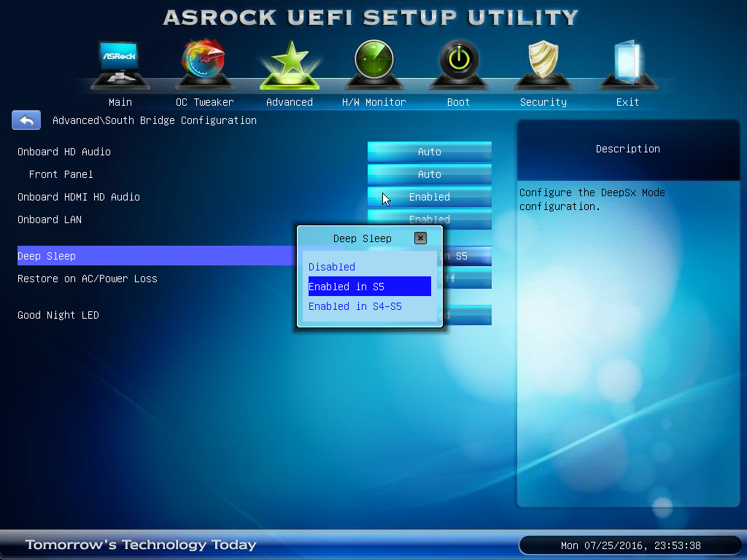Image resolution: width=747 pixels, height=560 pixels.
Task: Choose Disabled in Deep Sleep popup
Action: [370, 267]
